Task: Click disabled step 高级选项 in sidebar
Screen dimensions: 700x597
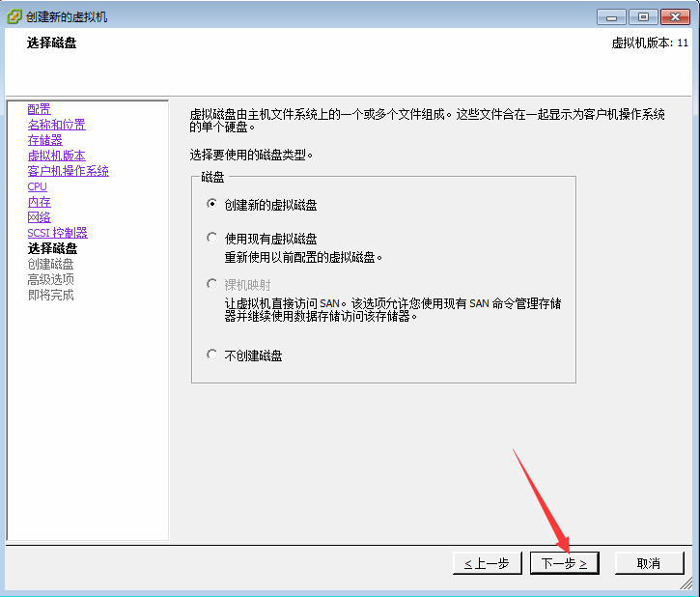Action: coord(50,279)
